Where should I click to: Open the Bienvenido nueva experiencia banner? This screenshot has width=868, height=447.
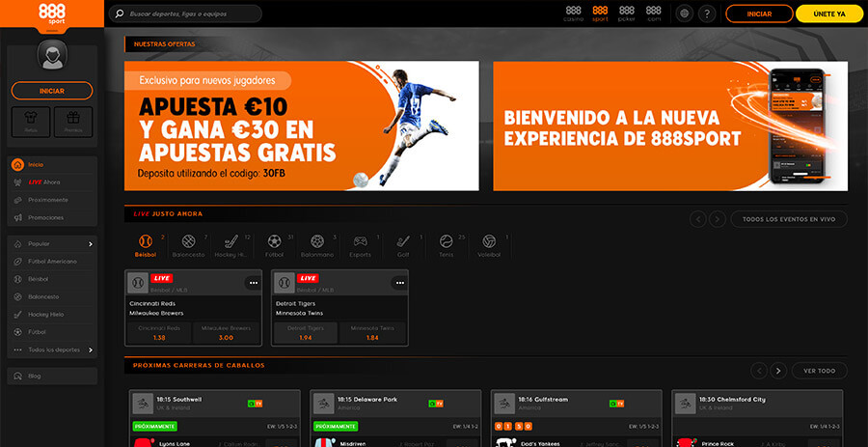[x=670, y=126]
